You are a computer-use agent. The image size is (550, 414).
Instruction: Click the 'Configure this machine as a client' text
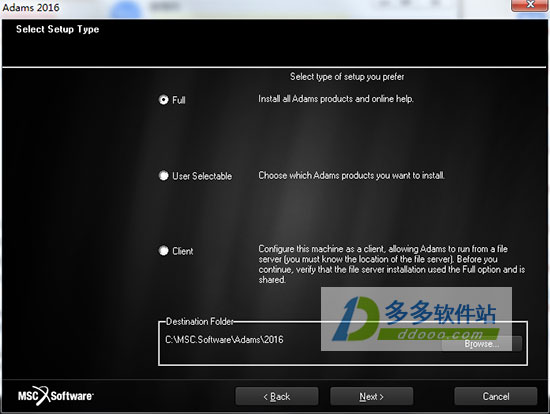click(x=392, y=264)
